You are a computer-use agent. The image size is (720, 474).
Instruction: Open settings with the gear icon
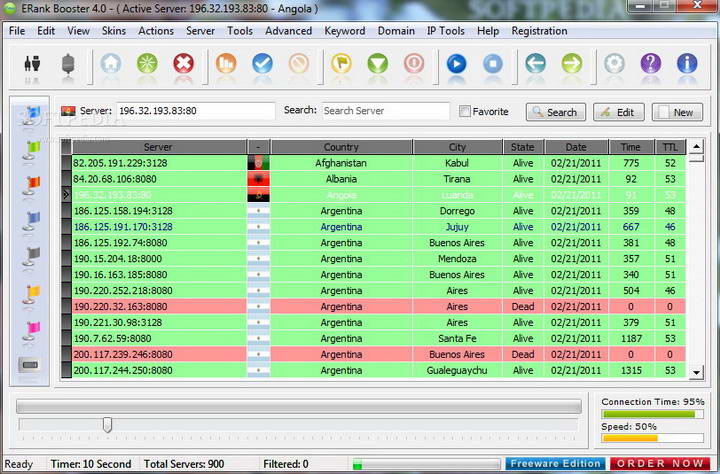coord(614,63)
